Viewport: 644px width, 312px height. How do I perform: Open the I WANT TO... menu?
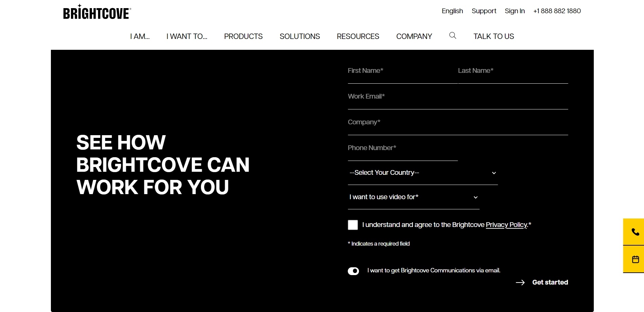click(187, 36)
